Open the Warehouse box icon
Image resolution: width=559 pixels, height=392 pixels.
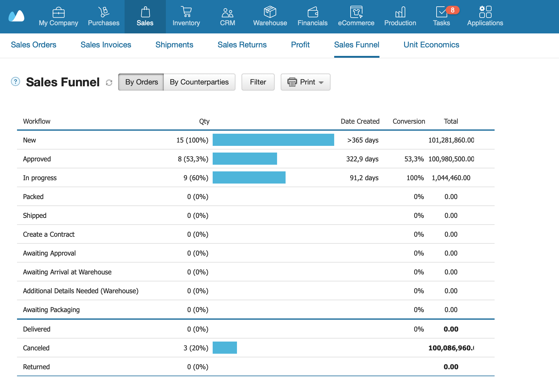(270, 12)
